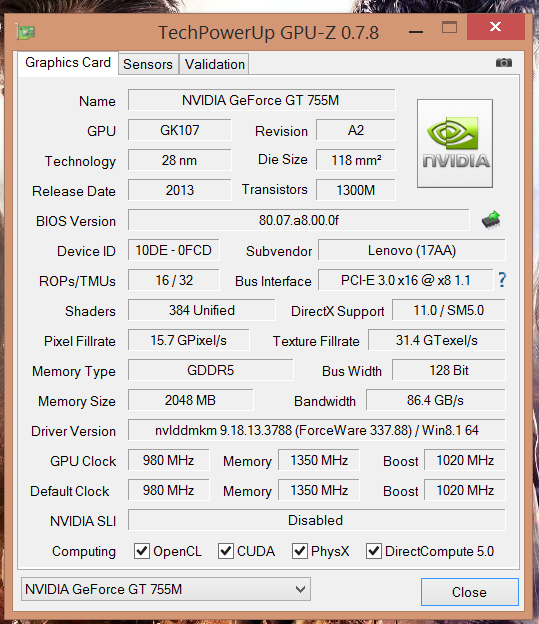Click the Driver Version label
Viewport: 539px width, 624px height.
(x=73, y=431)
